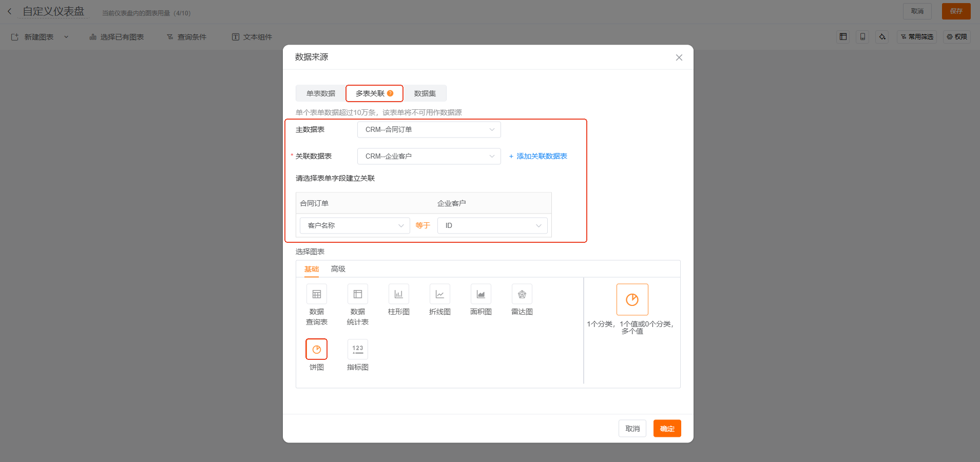Select the 饼图 pie chart icon

pyautogui.click(x=316, y=350)
